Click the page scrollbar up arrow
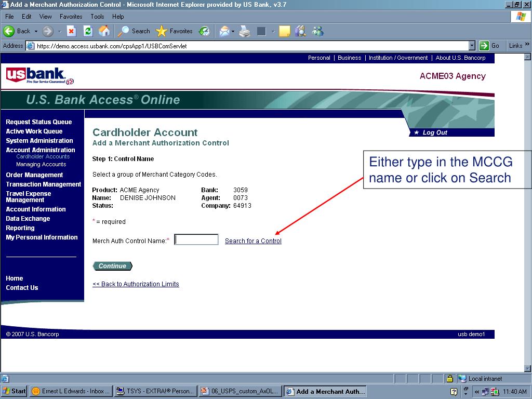 pos(527,57)
